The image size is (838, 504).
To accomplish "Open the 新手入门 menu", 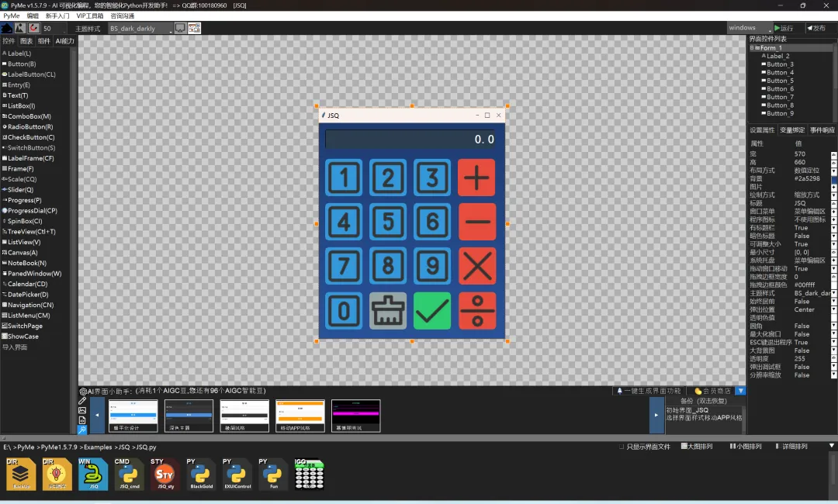I will coord(57,16).
